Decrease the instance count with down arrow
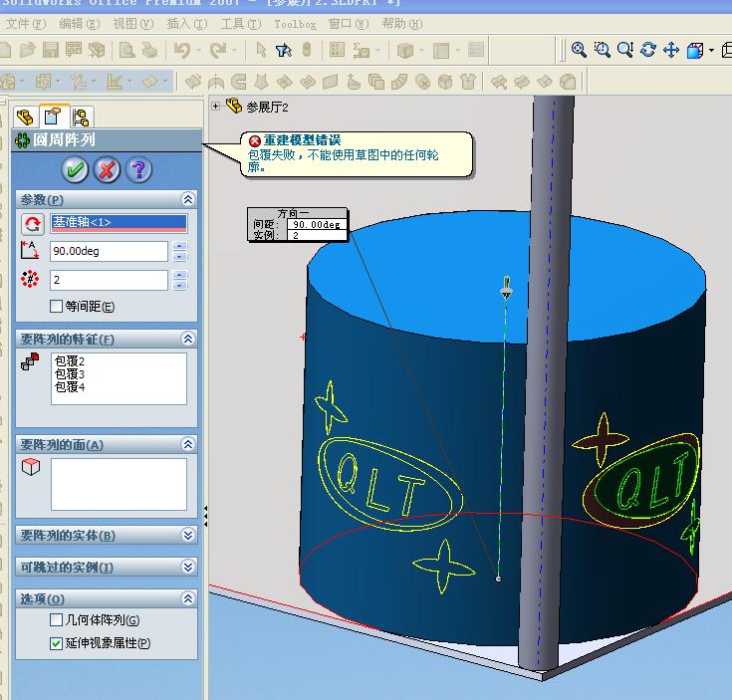The image size is (732, 700). click(x=179, y=285)
